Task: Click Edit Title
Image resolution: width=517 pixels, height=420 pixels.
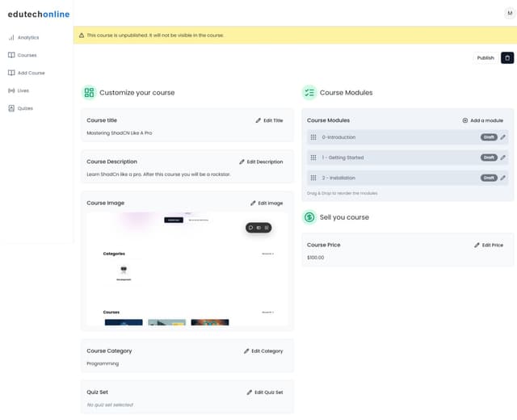Action: (x=269, y=120)
